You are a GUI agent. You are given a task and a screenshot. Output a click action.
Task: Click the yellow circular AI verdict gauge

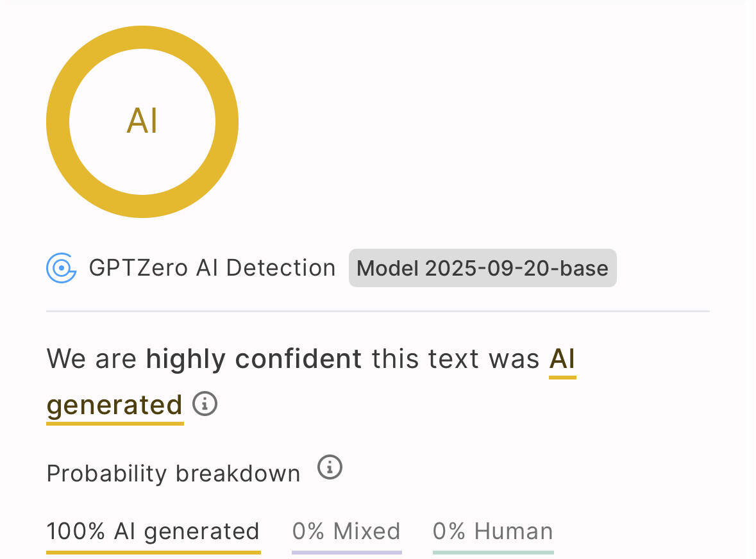point(142,121)
